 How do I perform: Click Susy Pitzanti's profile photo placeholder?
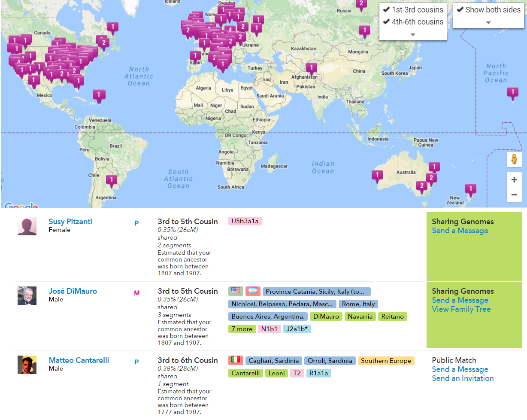27,226
